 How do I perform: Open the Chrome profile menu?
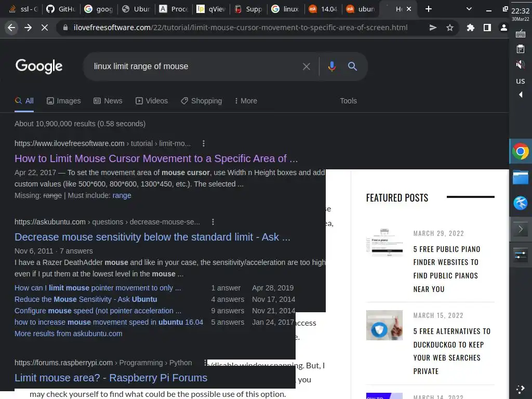point(504,28)
